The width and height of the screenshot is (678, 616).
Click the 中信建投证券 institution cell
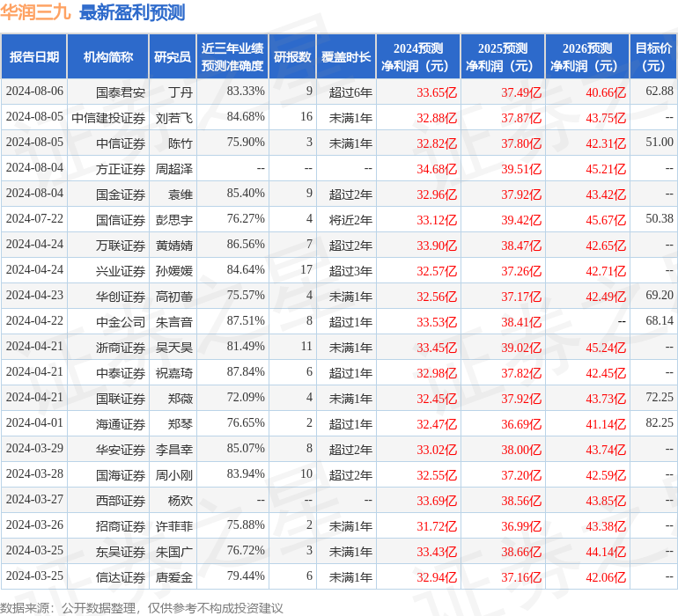coord(108,118)
